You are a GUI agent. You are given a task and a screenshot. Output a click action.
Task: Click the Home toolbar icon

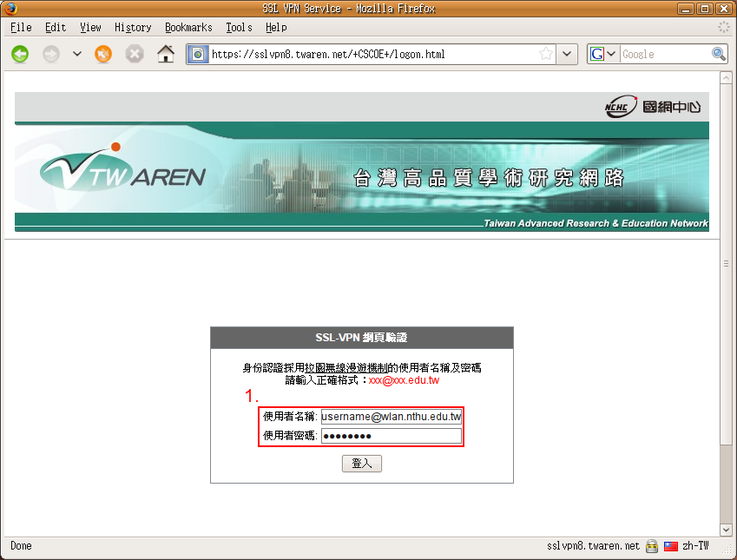tap(165, 54)
